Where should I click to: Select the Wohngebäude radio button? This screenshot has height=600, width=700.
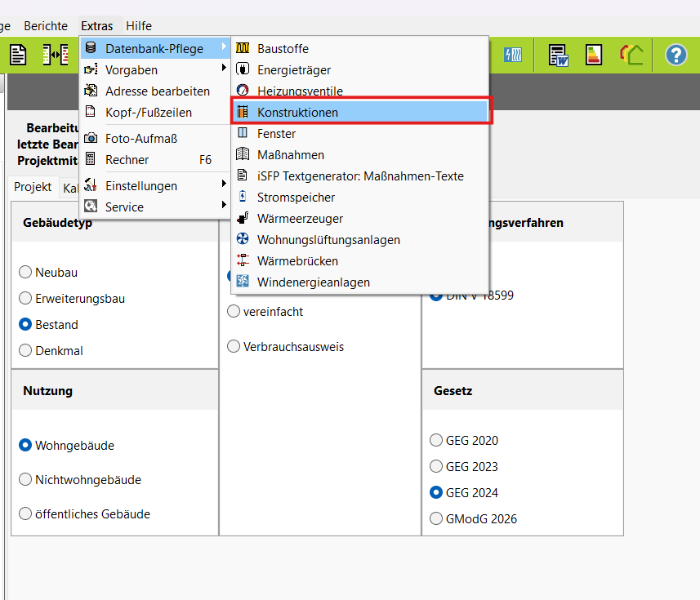(x=25, y=445)
